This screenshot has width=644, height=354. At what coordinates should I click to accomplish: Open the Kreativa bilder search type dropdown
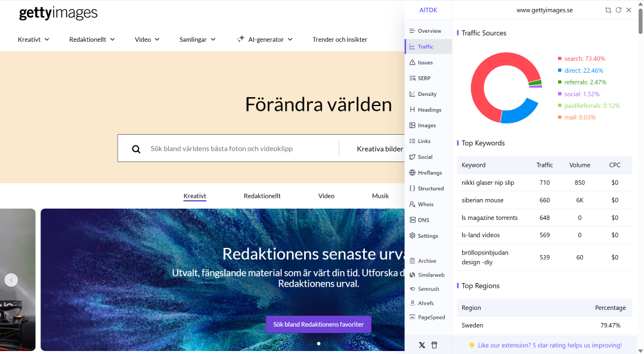tap(380, 149)
